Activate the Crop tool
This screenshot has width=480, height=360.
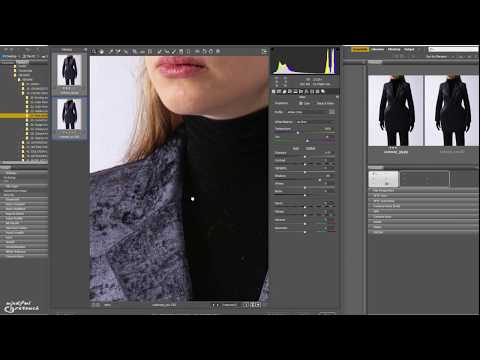tap(134, 52)
